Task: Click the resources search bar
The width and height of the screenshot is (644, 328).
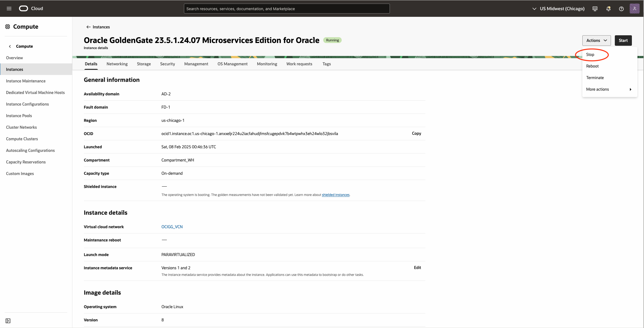Action: (x=287, y=9)
